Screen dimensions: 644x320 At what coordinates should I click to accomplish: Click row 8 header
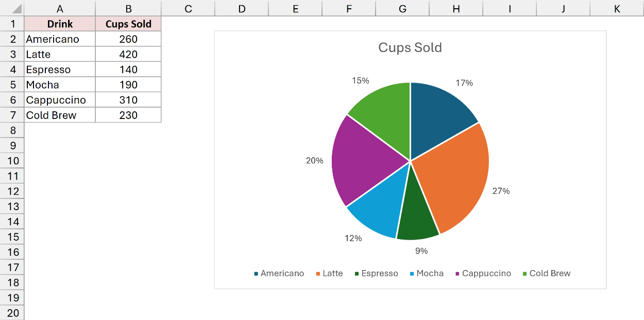pyautogui.click(x=12, y=130)
